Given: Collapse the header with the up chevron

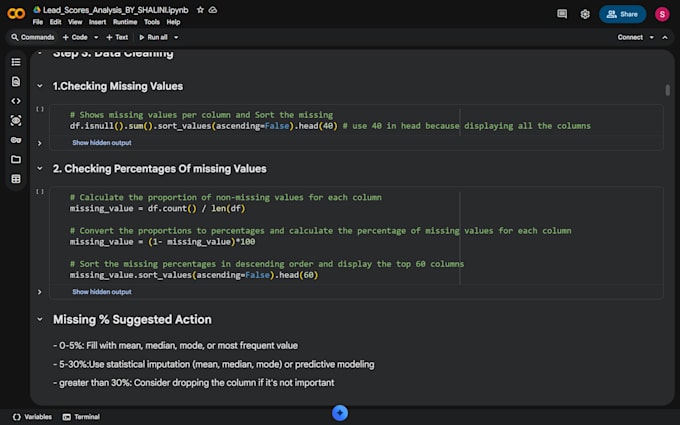Looking at the screenshot, I should (x=665, y=37).
